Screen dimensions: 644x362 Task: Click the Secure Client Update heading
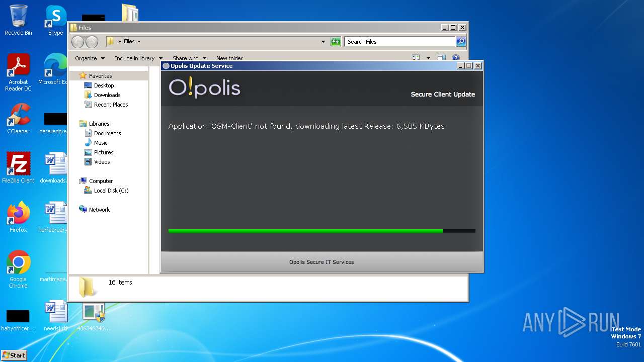click(x=443, y=94)
